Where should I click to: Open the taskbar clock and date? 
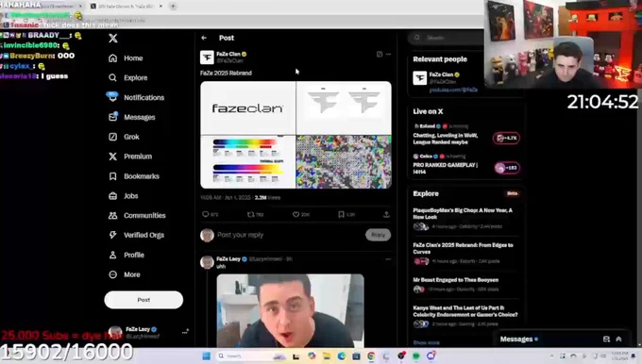pos(619,356)
